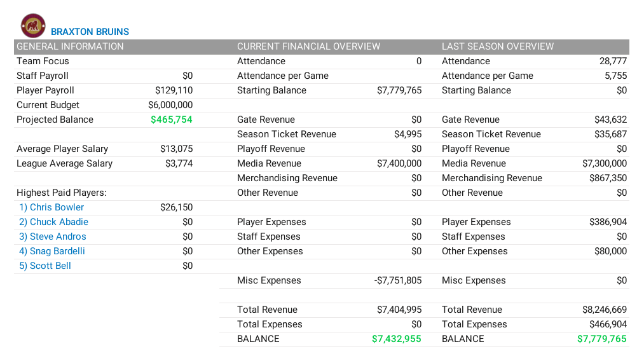The image size is (644, 356).
Task: Click the Braxton Bruins team logo
Action: pos(33,26)
